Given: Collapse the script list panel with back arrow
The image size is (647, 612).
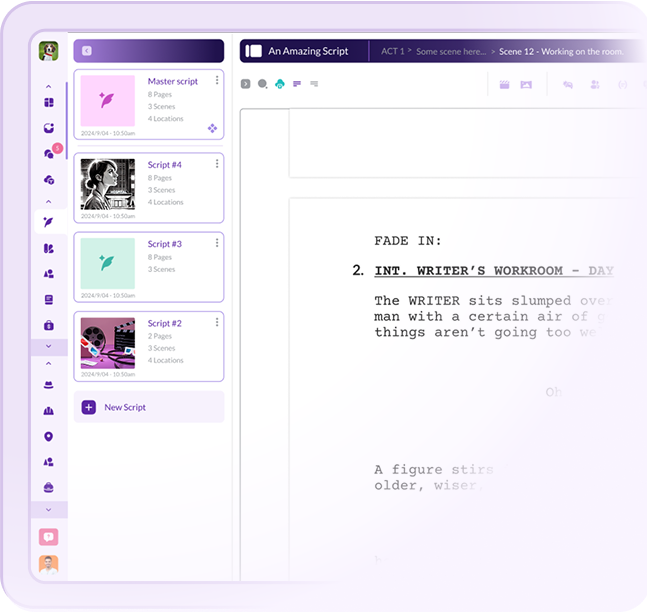Looking at the screenshot, I should pos(87,51).
